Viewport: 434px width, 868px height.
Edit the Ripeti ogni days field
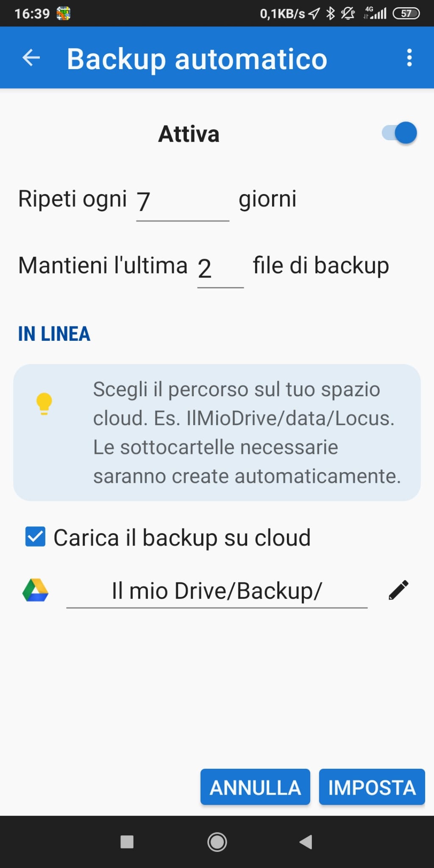tap(182, 201)
